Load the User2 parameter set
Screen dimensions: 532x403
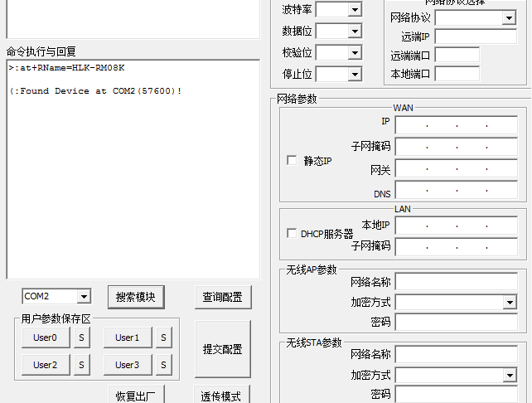(46, 365)
